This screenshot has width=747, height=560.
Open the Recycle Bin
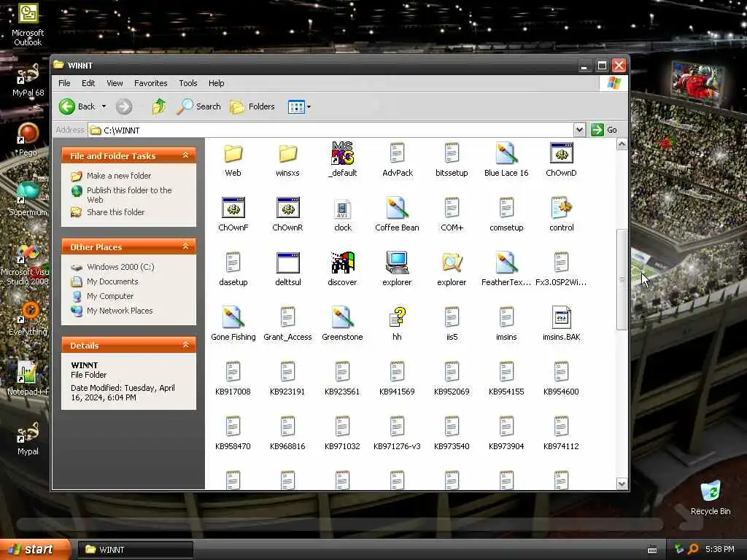(711, 499)
